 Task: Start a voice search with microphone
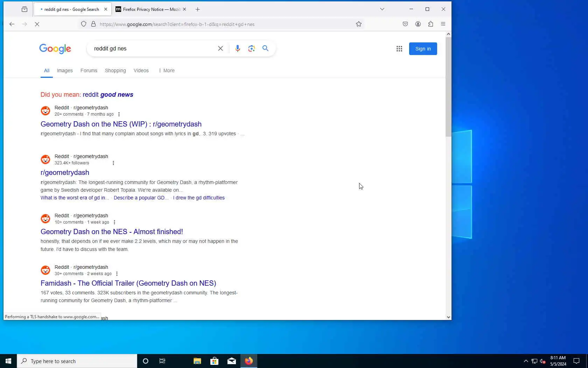[x=238, y=48]
